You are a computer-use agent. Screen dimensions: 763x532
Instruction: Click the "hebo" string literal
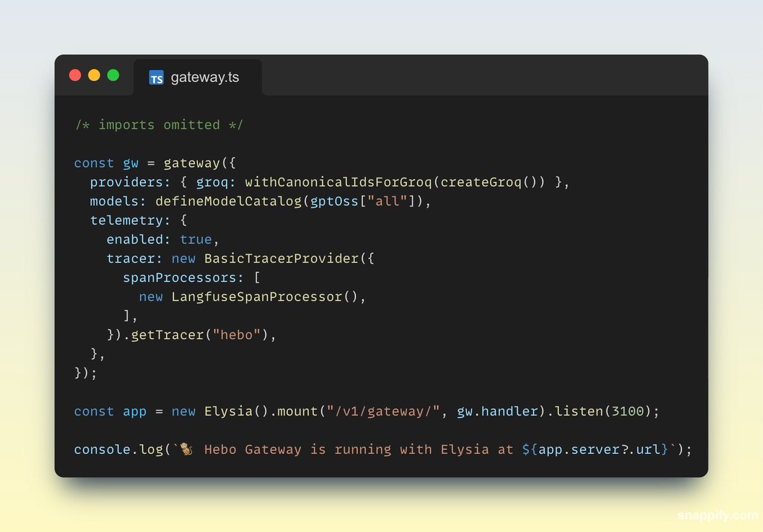(237, 334)
